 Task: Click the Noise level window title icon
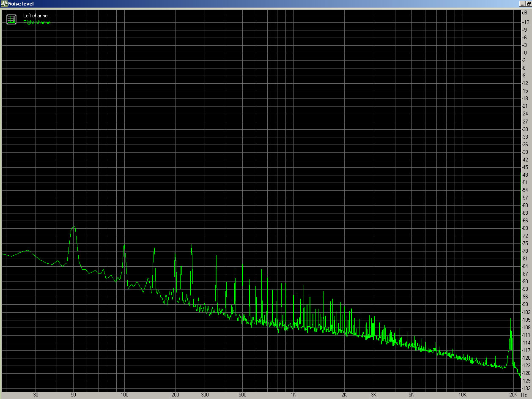(4, 3)
